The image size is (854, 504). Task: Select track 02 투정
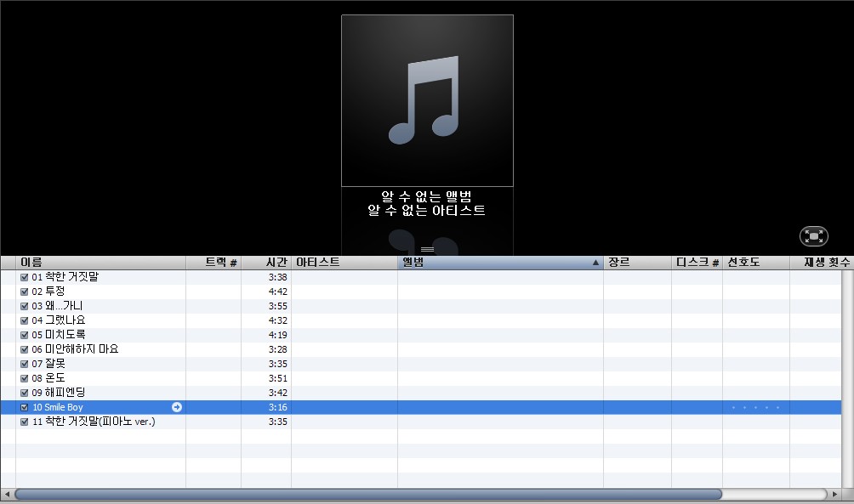click(48, 292)
